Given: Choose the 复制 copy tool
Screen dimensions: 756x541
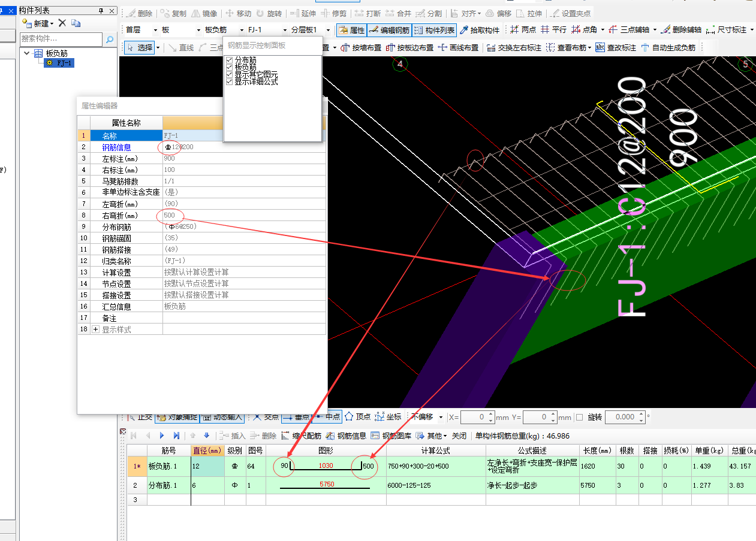Looking at the screenshot, I should click(x=173, y=13).
